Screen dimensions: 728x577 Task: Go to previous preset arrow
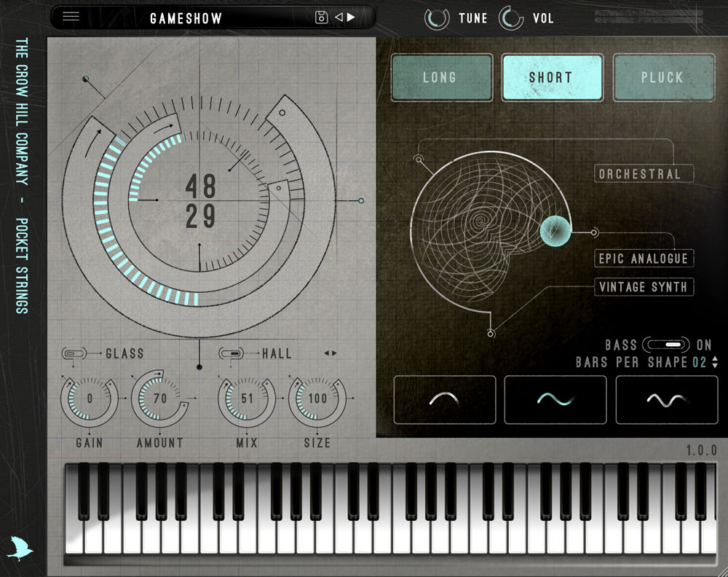point(339,17)
